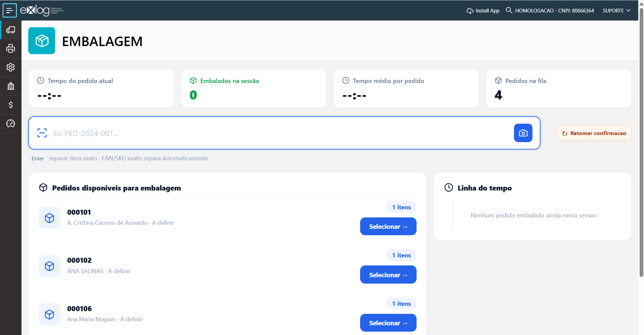This screenshot has height=335, width=644.
Task: Click the search magnifier icon in header
Action: tap(509, 10)
